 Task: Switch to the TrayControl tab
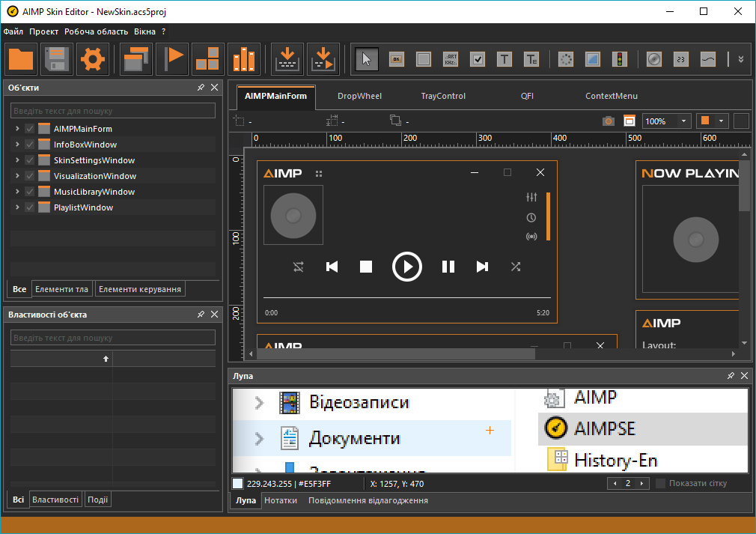tap(443, 96)
